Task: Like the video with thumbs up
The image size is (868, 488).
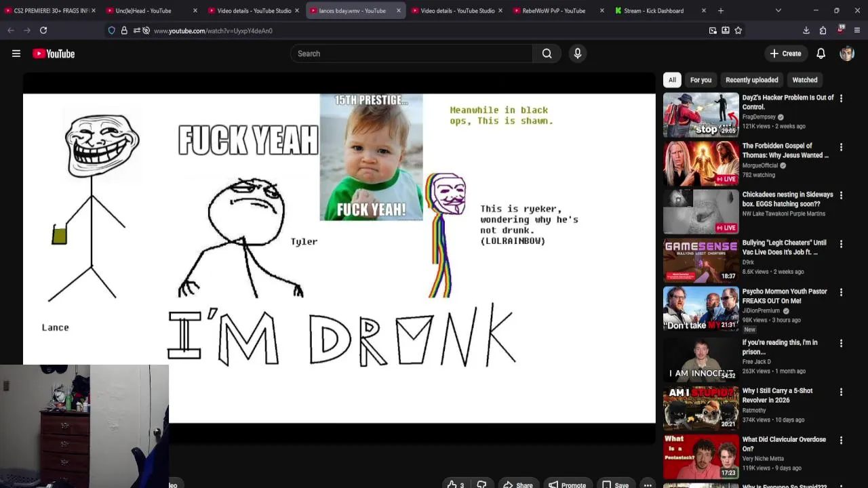Action: point(455,484)
